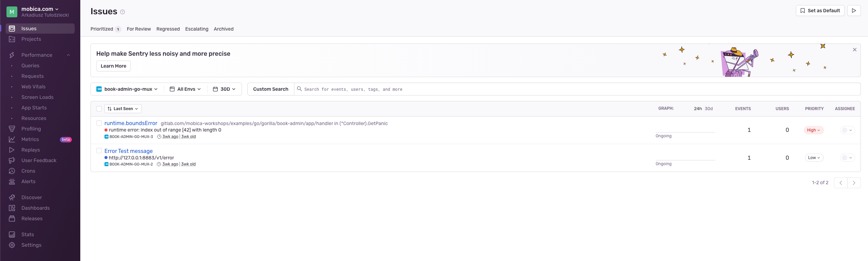Click the Performance lightning icon
Image resolution: width=868 pixels, height=261 pixels.
click(12, 55)
